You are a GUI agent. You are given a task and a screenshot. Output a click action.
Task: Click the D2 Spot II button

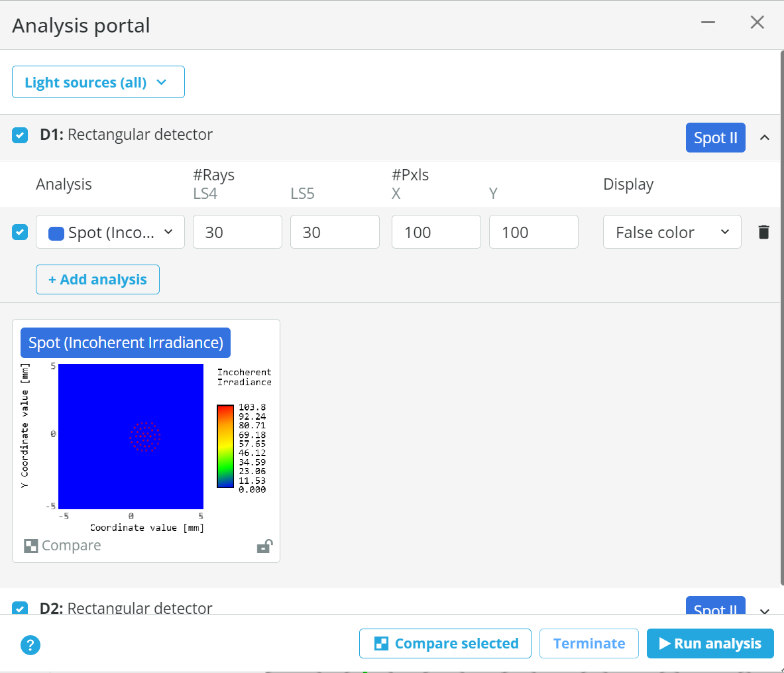coord(716,606)
